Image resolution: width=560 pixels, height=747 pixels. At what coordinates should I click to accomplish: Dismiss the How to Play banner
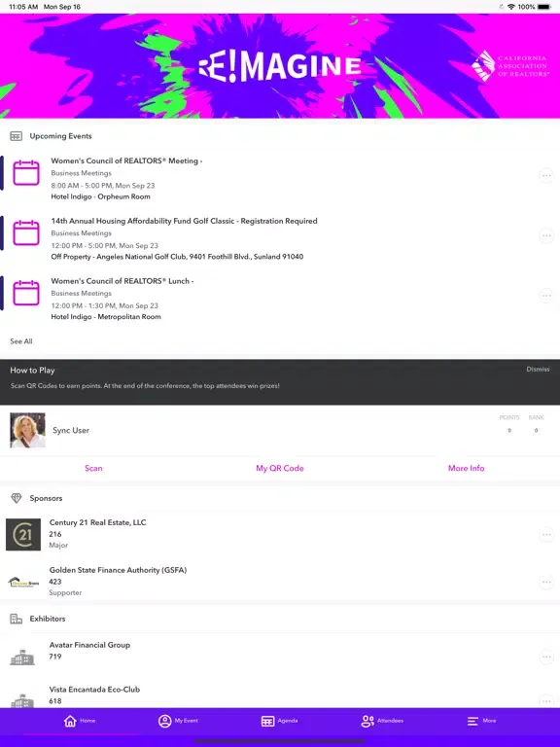[x=538, y=370]
